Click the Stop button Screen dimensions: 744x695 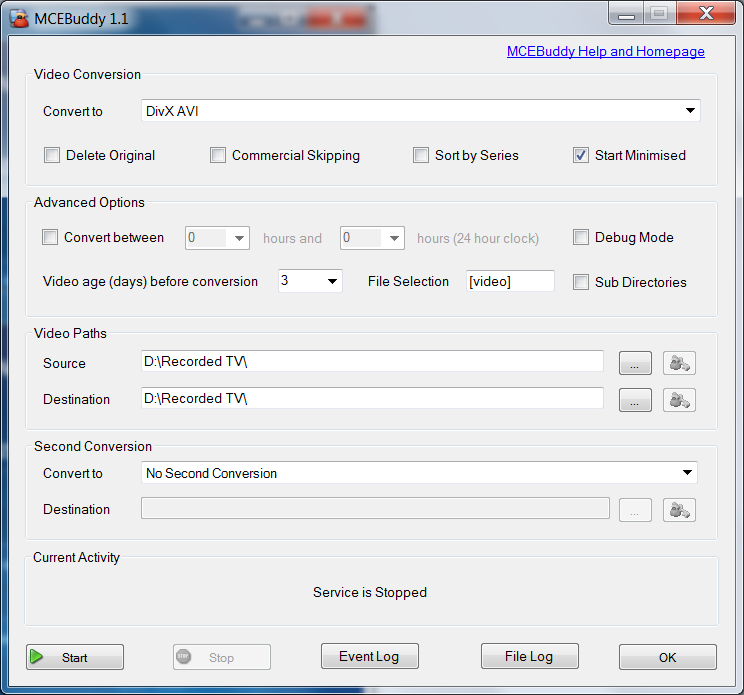pyautogui.click(x=222, y=657)
